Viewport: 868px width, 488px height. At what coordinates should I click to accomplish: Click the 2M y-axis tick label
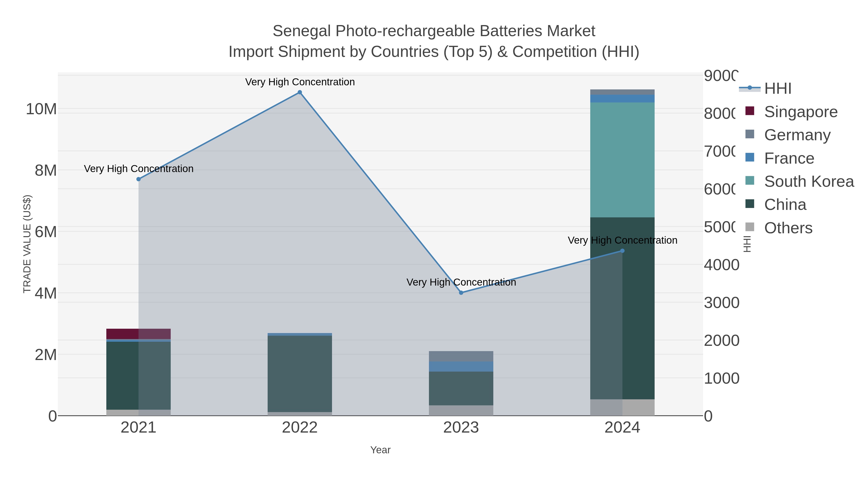point(46,355)
